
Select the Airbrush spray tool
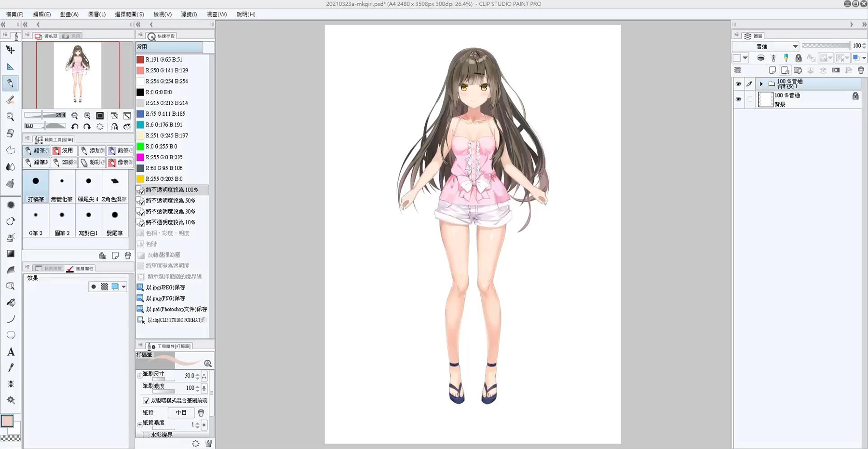[x=11, y=237]
